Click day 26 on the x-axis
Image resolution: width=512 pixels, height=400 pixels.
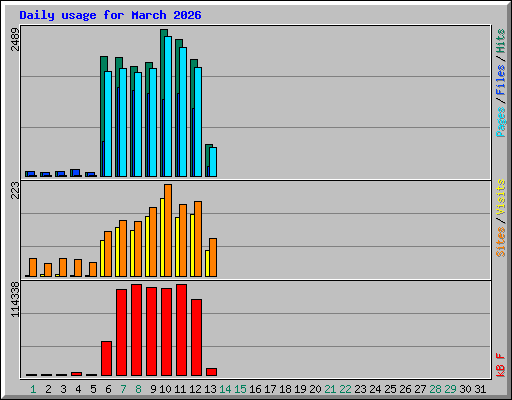click(405, 389)
